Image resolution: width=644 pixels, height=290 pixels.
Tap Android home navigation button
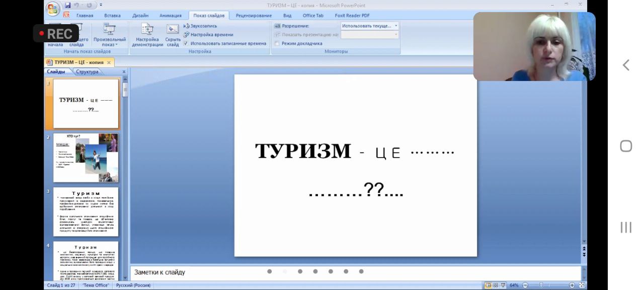[626, 146]
